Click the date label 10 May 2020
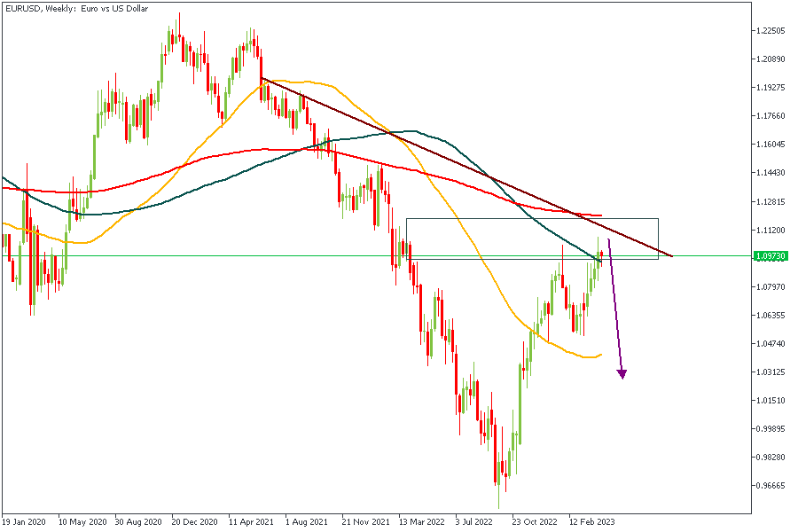The height and width of the screenshot is (532, 798). pyautogui.click(x=82, y=522)
